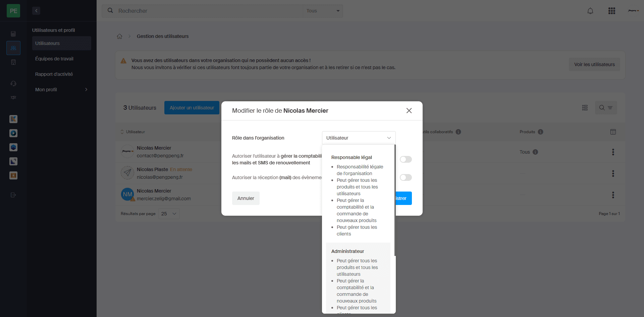Click the Page 1 sur 1 indicator
Viewport: 644px width, 317px height.
click(609, 214)
